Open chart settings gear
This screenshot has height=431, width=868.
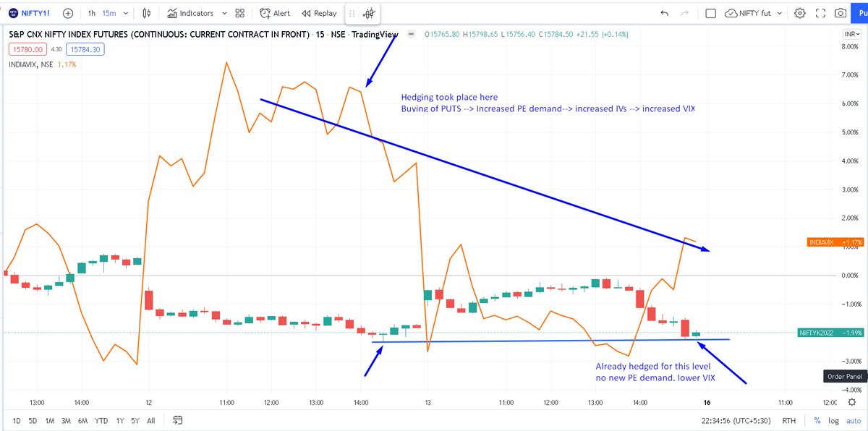[800, 13]
